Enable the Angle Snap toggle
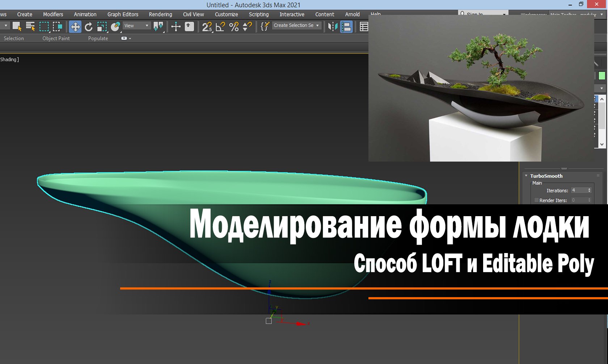This screenshot has height=364, width=608. (220, 26)
